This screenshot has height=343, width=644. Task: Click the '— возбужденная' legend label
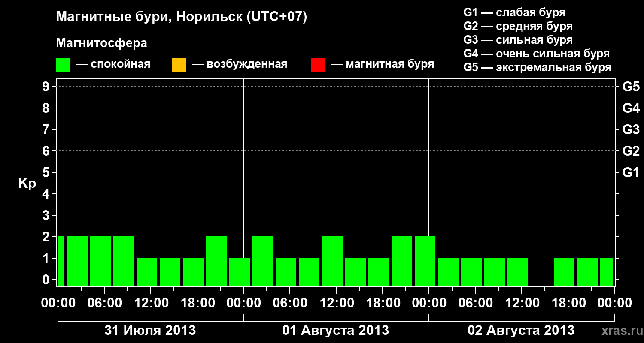240,64
